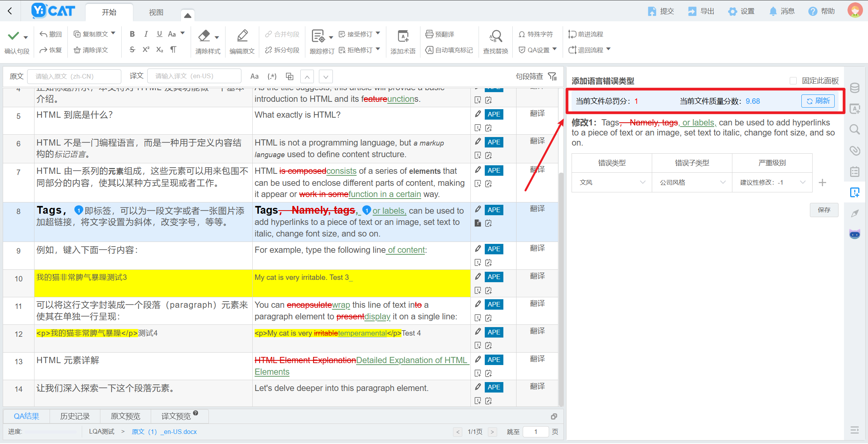Click the Bold formatting icon

tap(132, 34)
